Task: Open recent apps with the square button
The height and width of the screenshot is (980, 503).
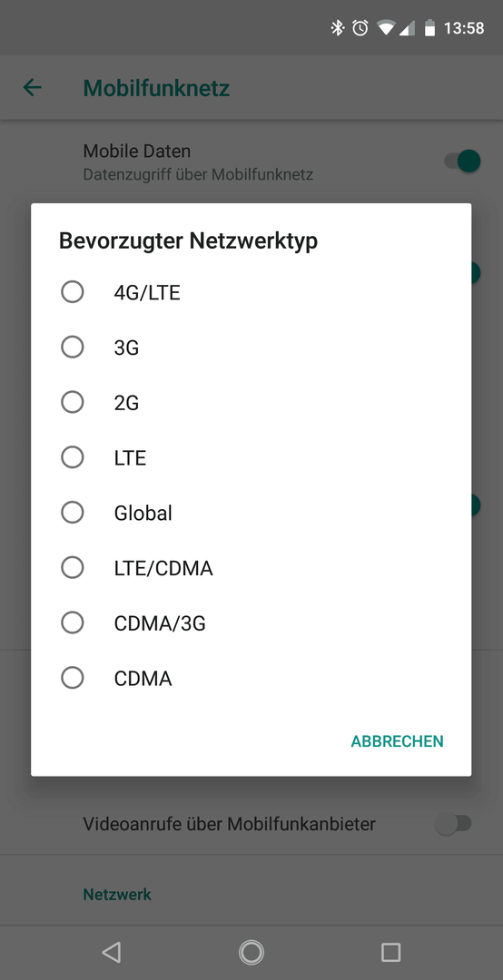Action: pyautogui.click(x=391, y=952)
